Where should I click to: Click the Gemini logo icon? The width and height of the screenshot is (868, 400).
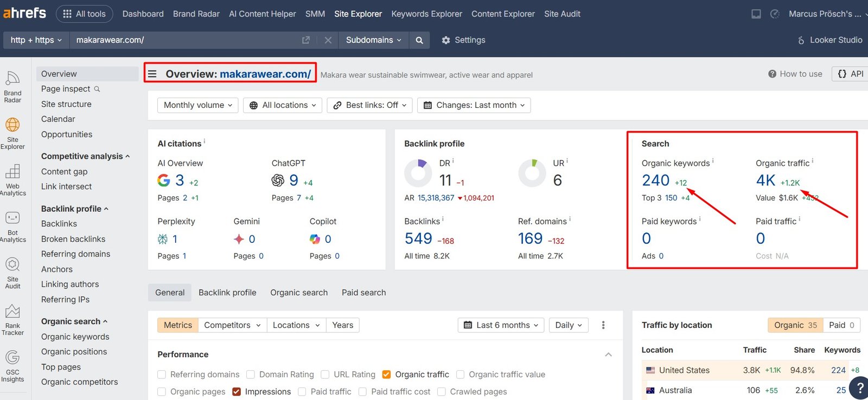tap(239, 239)
